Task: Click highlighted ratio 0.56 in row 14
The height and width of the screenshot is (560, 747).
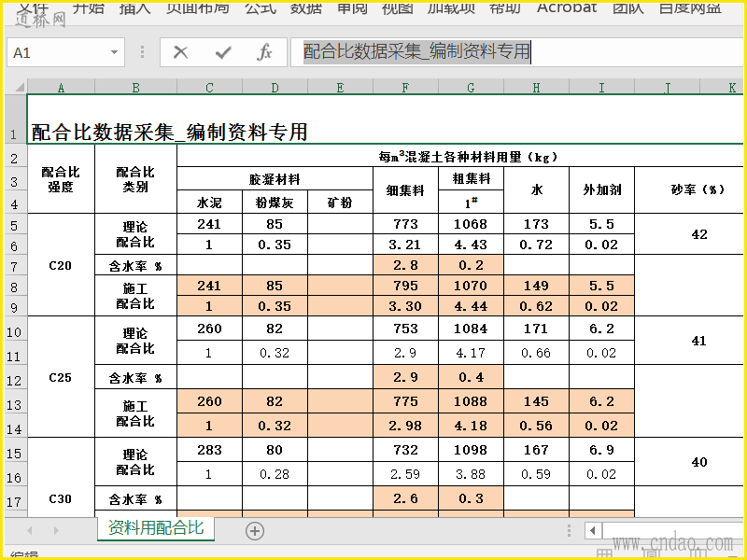Action: coord(536,426)
